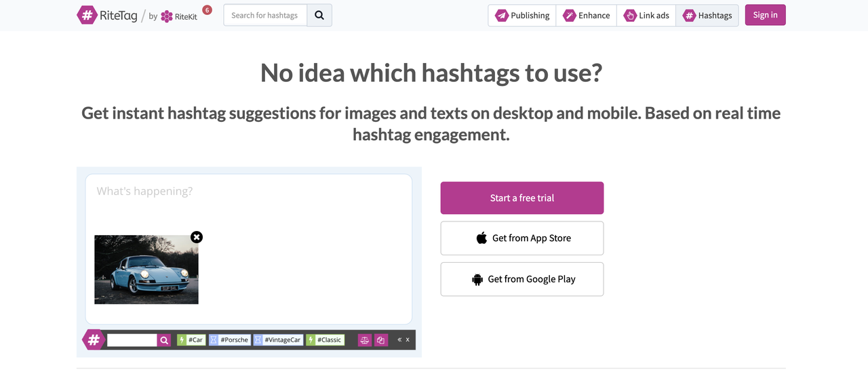Get the app from App Store
Viewport: 868px width, 382px height.
pyautogui.click(x=522, y=238)
